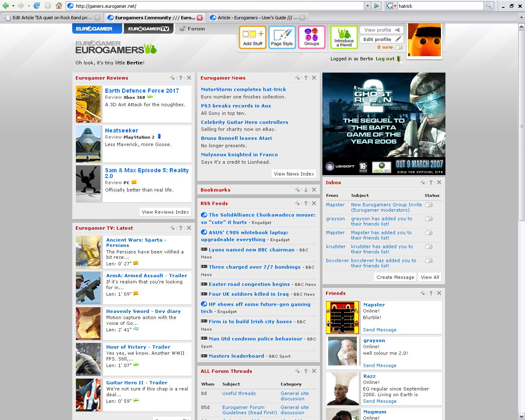Open the browser Home page

(x=59, y=6)
